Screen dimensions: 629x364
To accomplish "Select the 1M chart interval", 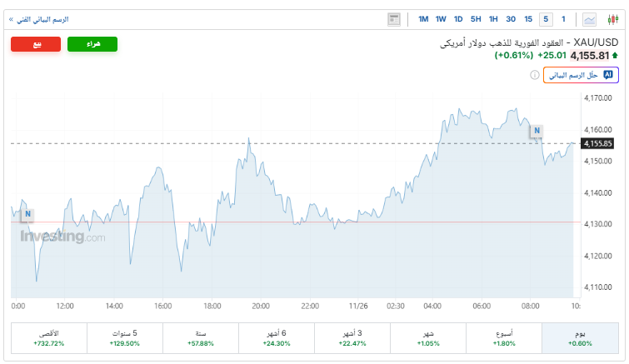I will pos(423,19).
